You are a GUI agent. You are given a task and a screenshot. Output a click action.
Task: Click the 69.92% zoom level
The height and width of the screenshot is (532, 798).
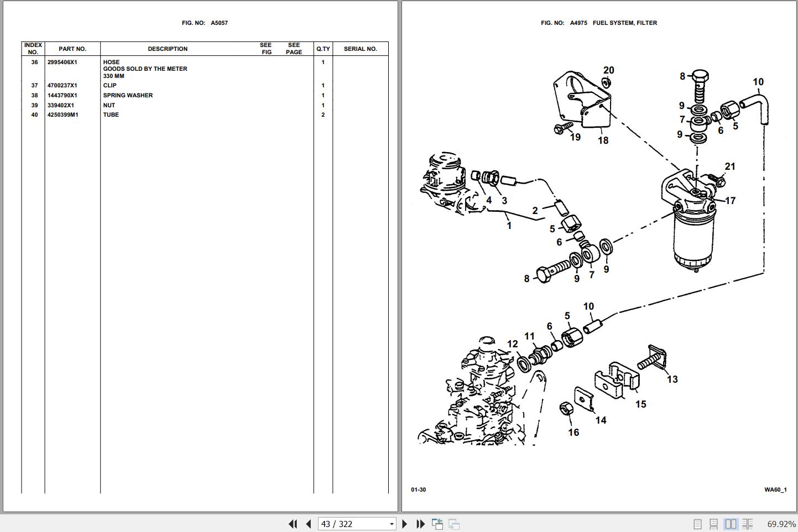pos(781,524)
